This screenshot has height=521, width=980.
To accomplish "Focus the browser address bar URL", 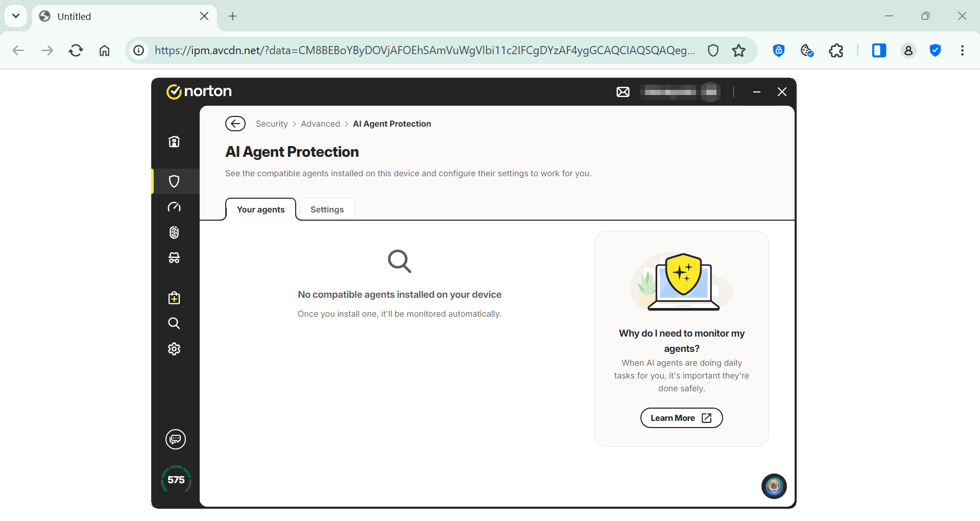I will [x=424, y=50].
